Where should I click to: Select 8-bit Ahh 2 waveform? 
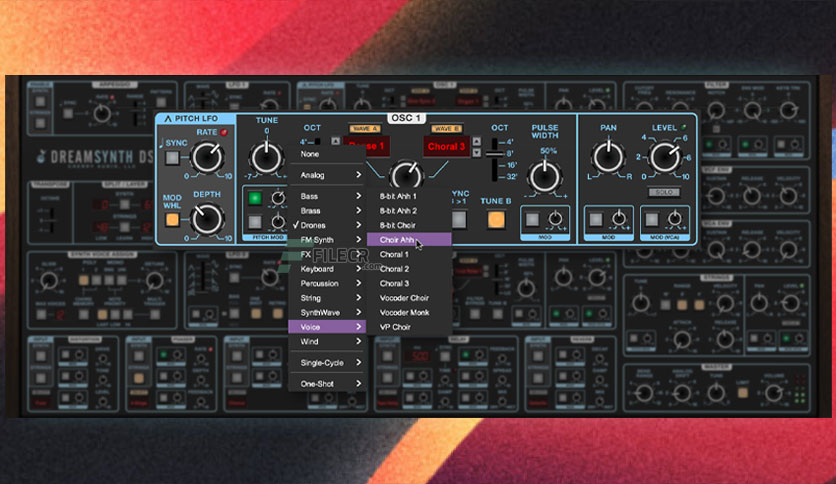coord(409,211)
